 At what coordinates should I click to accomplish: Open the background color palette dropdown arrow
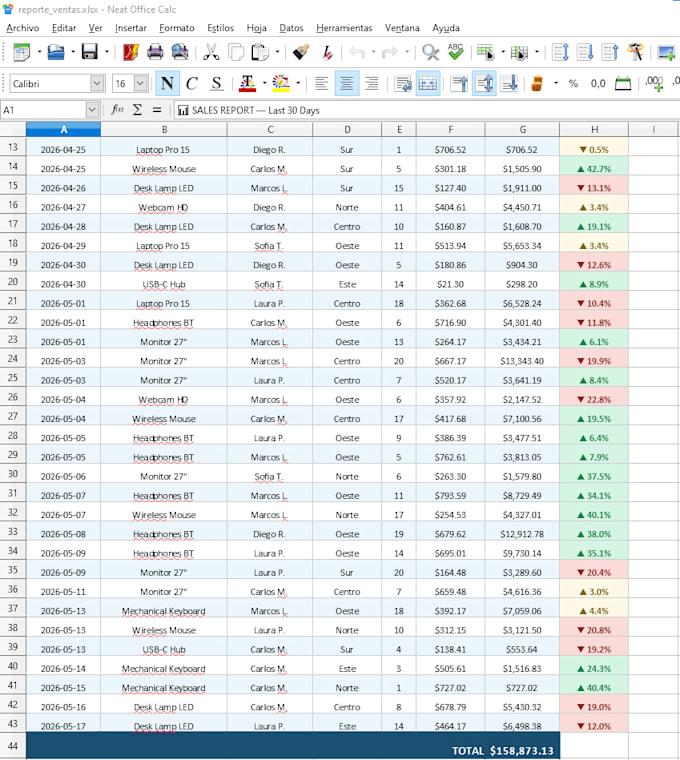pyautogui.click(x=298, y=83)
